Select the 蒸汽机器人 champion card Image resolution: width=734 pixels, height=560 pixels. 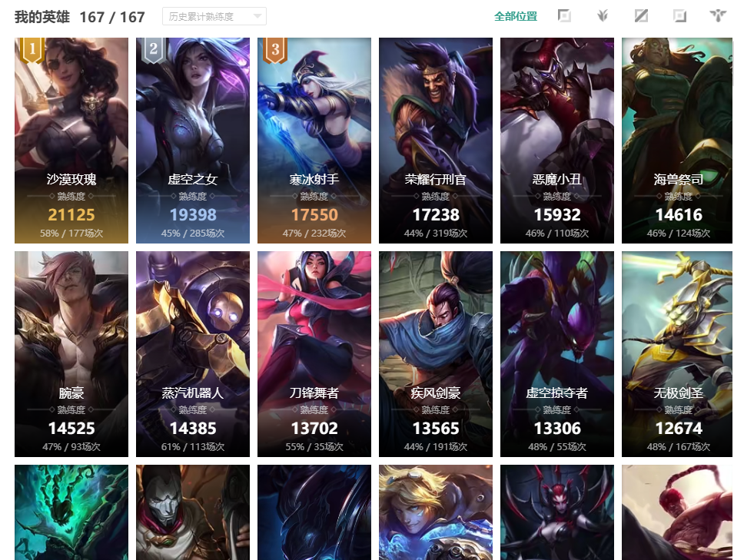pyautogui.click(x=193, y=354)
